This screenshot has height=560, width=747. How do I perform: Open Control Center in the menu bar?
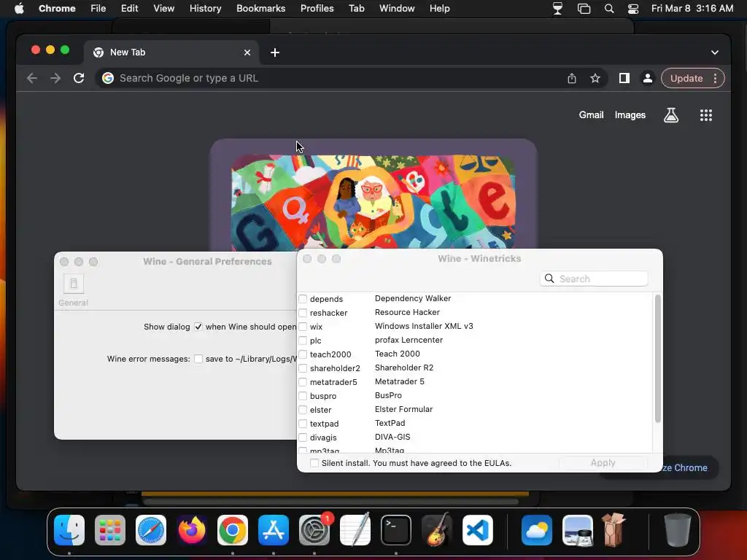point(632,9)
